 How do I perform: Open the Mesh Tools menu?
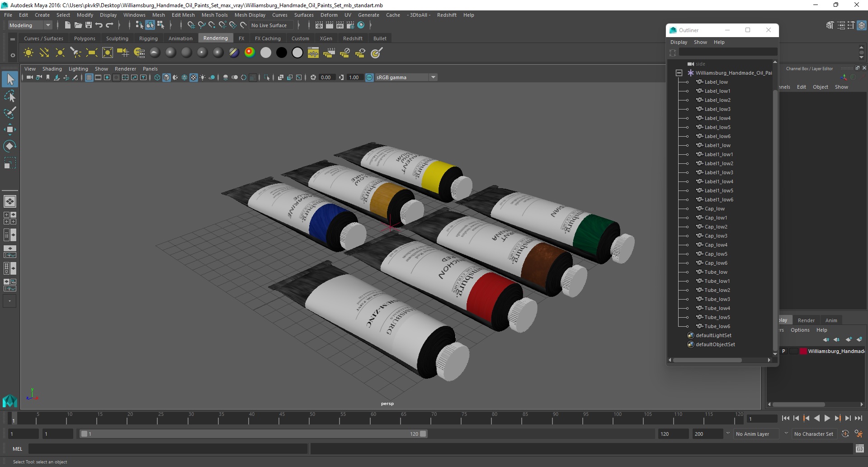[x=214, y=15]
